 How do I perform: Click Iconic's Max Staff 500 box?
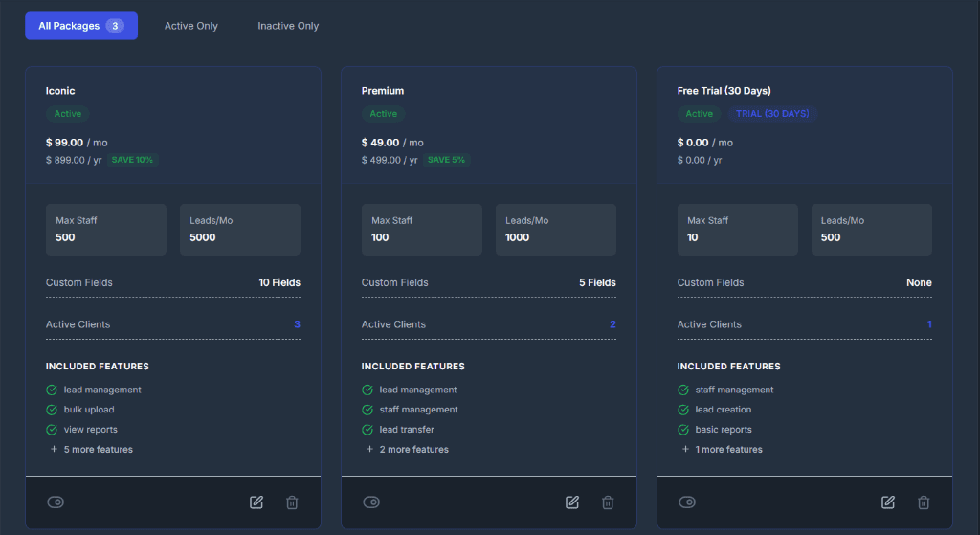click(x=106, y=230)
